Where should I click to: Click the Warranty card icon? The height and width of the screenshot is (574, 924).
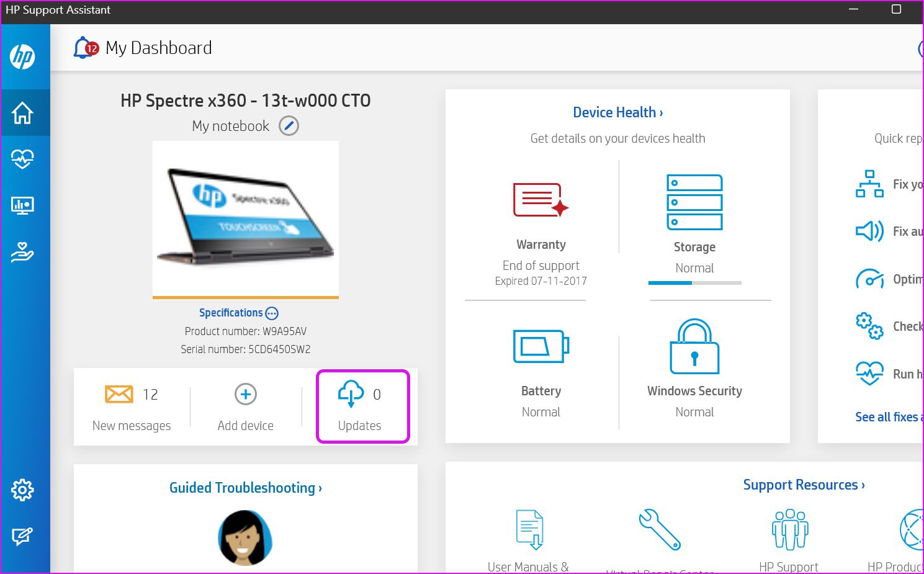(x=539, y=200)
